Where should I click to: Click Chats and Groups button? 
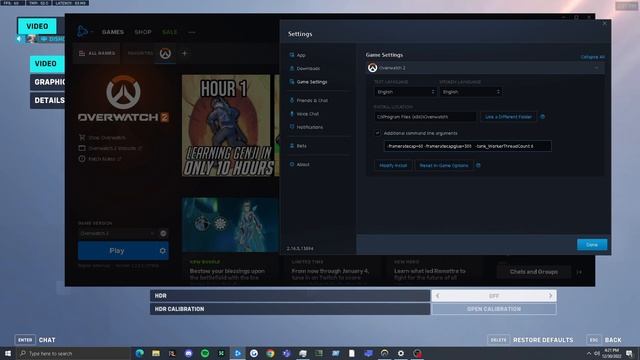tap(533, 272)
